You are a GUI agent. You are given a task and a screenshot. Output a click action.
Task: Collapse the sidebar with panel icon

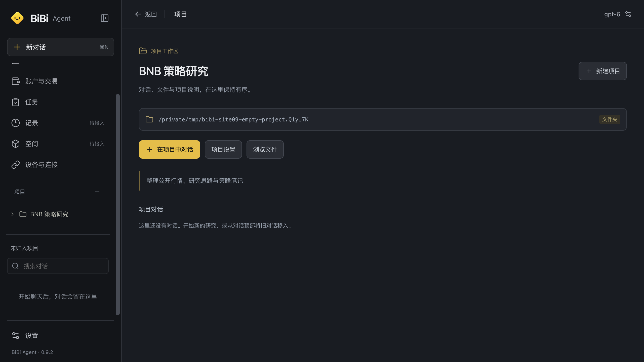pyautogui.click(x=104, y=18)
